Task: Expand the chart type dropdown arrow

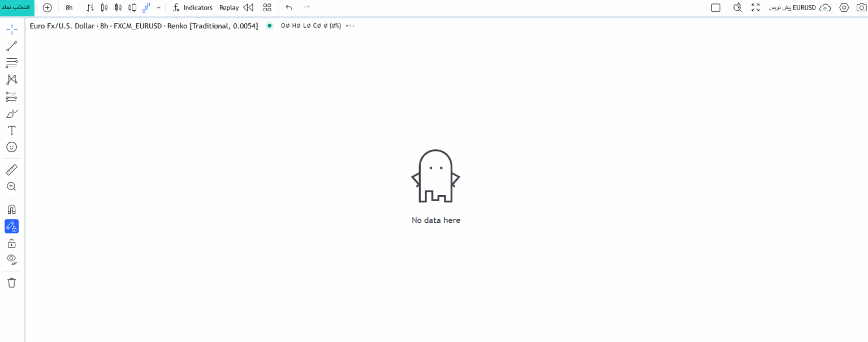Action: click(158, 8)
